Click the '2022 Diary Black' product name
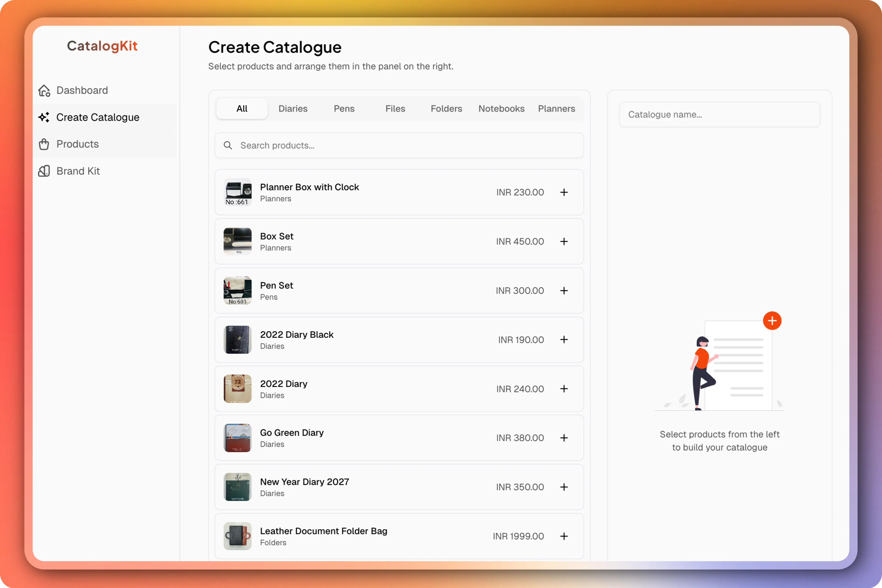Image resolution: width=882 pixels, height=588 pixels. pyautogui.click(x=297, y=334)
